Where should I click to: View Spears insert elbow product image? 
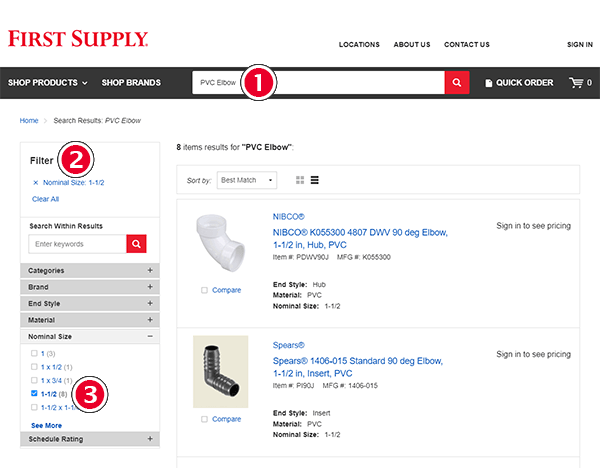tap(221, 372)
